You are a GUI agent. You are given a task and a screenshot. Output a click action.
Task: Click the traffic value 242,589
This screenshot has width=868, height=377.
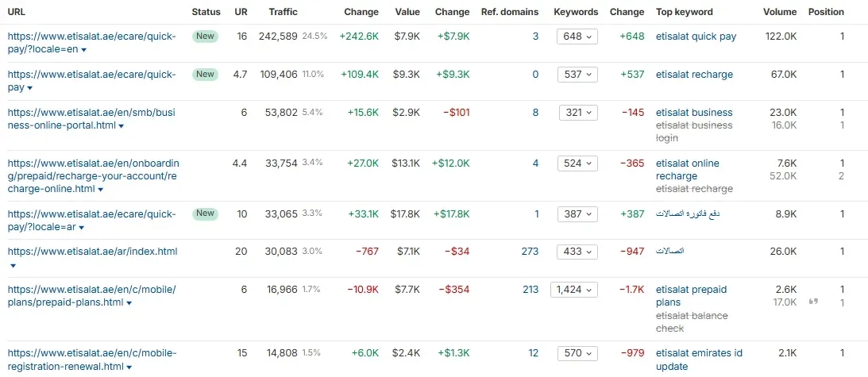click(x=278, y=37)
